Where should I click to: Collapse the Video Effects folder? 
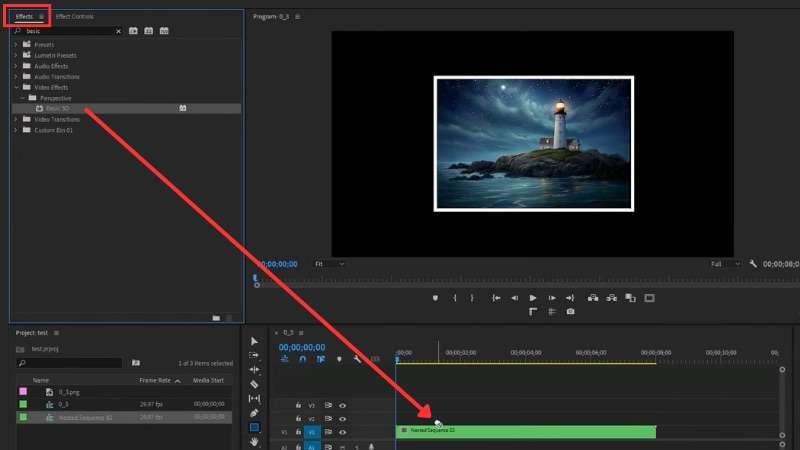click(15, 87)
